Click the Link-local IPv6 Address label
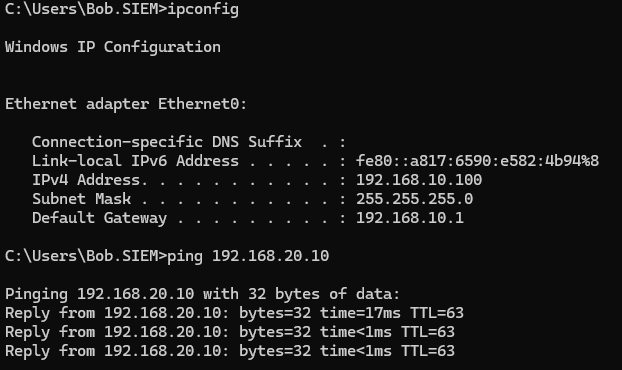The width and height of the screenshot is (622, 370). tap(135, 161)
